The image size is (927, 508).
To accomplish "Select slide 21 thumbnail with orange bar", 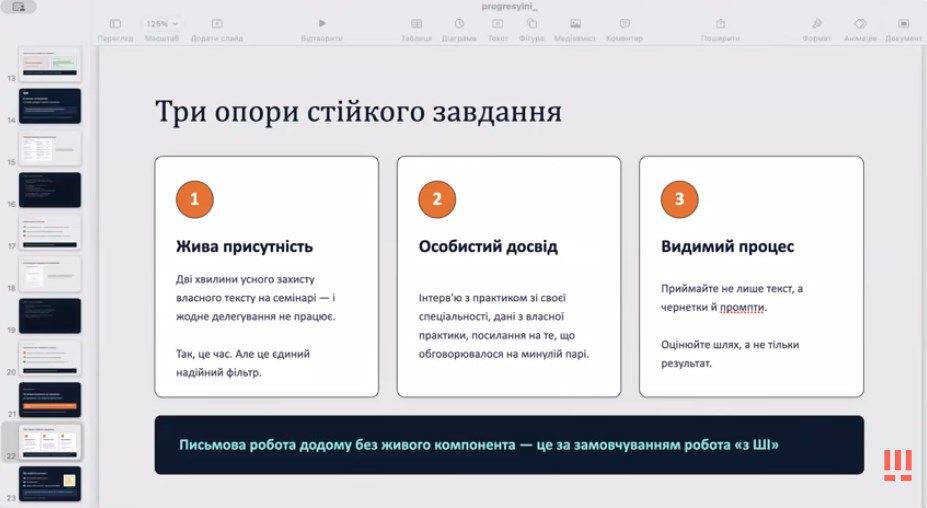I will coord(50,400).
